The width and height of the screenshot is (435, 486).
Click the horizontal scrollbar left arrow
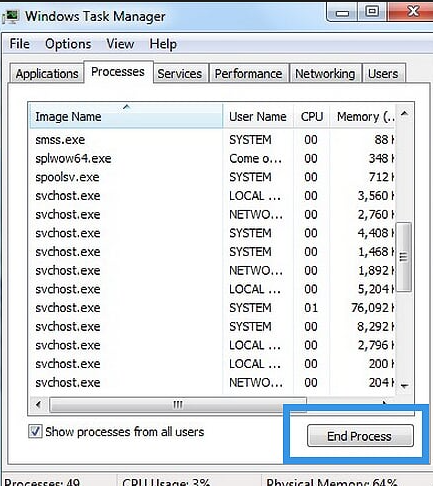coord(38,405)
